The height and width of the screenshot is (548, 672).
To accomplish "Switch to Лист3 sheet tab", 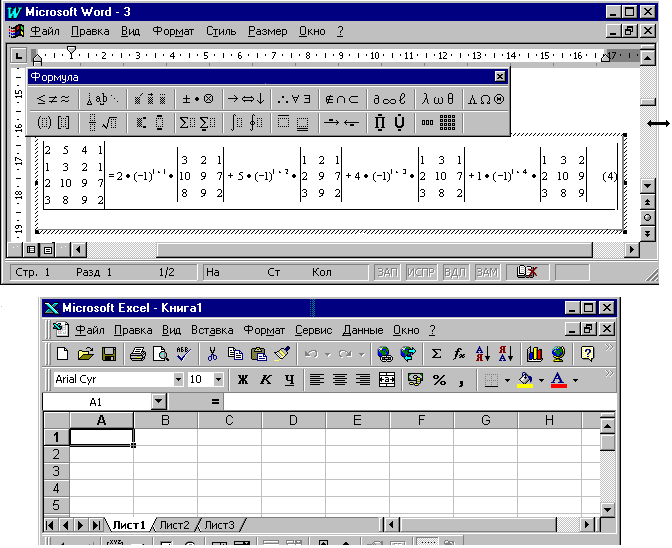I will point(219,525).
